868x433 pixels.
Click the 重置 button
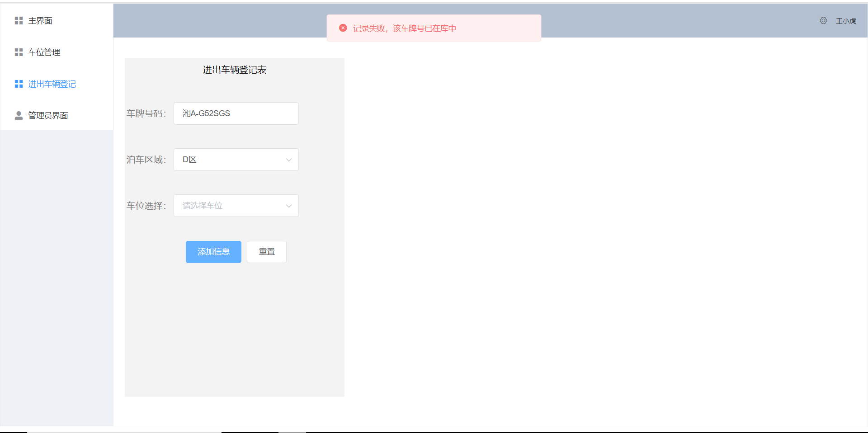point(267,252)
